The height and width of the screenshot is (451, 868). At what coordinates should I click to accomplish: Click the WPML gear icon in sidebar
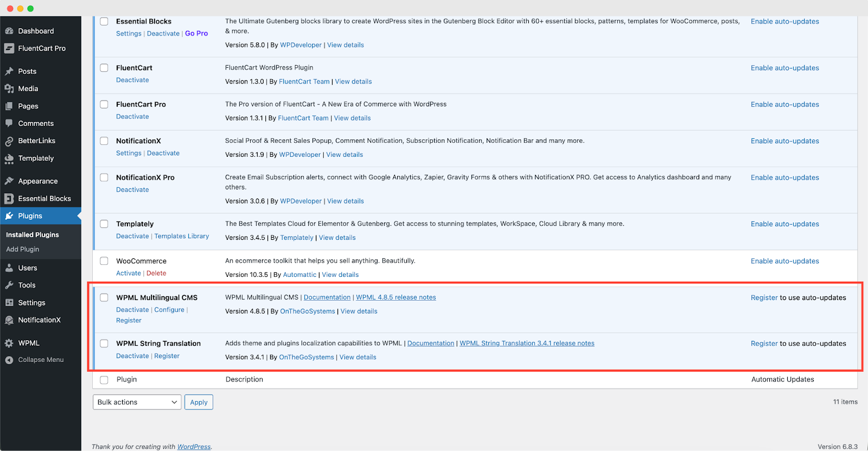click(x=9, y=343)
